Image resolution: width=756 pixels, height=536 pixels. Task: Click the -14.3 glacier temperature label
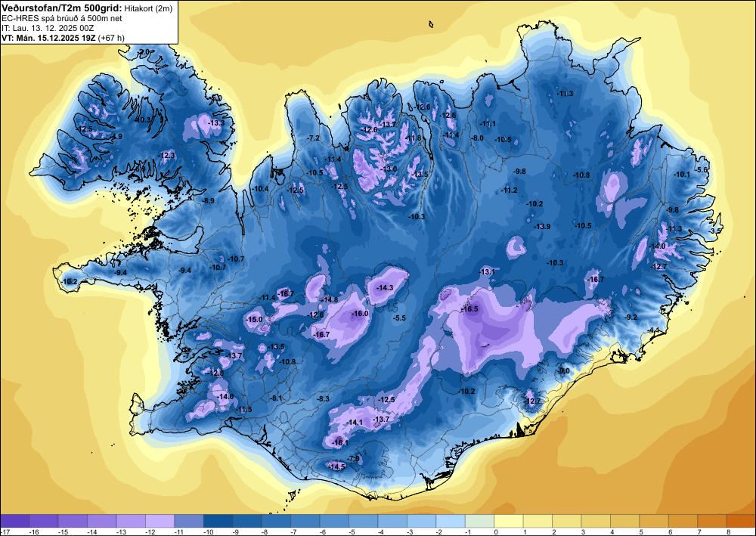[386, 288]
